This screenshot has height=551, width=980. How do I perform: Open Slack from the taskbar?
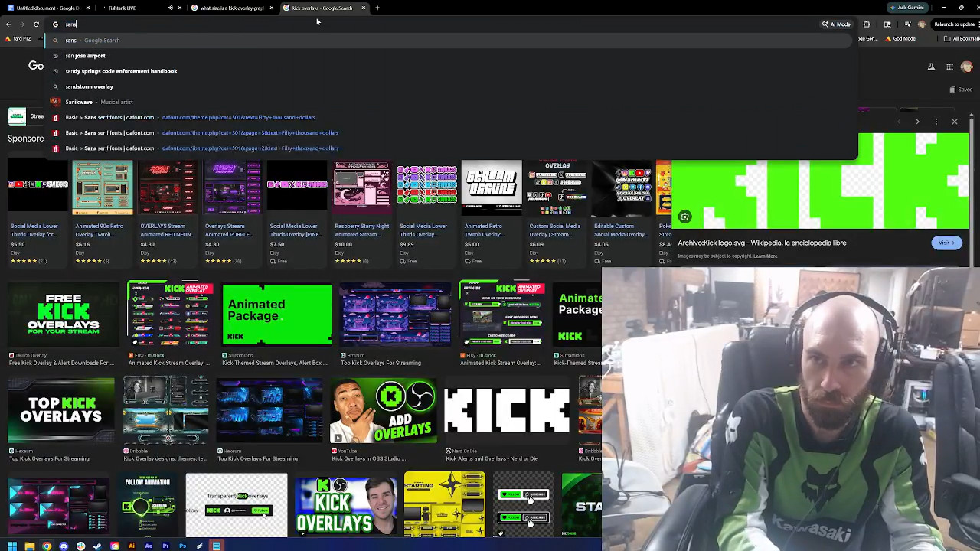pyautogui.click(x=80, y=546)
